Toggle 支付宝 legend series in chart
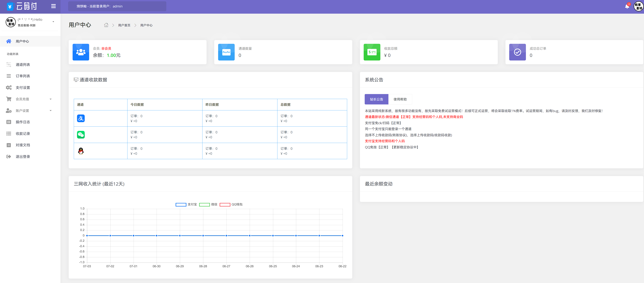Image resolution: width=644 pixels, height=283 pixels. (186, 204)
